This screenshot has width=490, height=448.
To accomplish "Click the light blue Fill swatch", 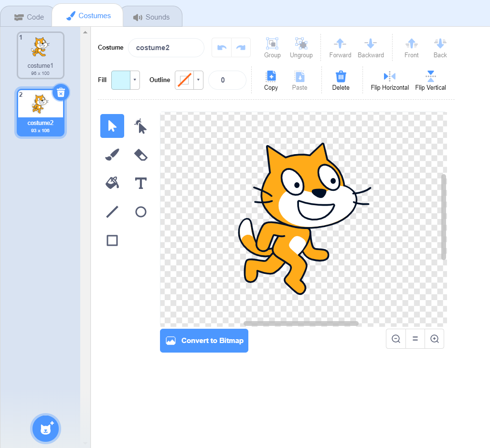I will click(x=121, y=80).
